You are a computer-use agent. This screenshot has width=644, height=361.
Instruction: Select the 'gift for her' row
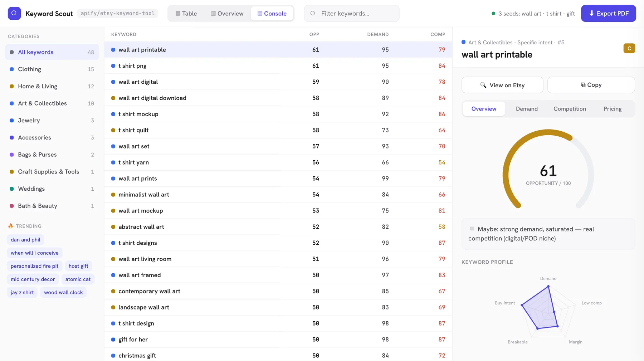coord(278,340)
